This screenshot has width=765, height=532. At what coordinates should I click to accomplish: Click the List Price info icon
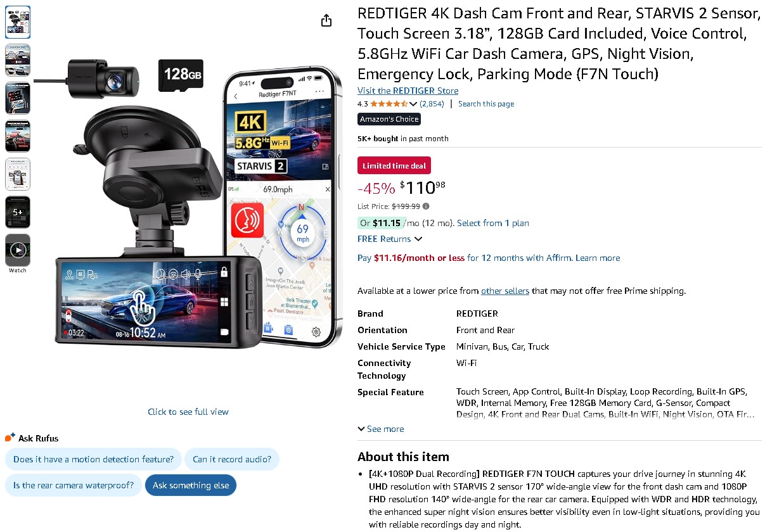point(426,206)
